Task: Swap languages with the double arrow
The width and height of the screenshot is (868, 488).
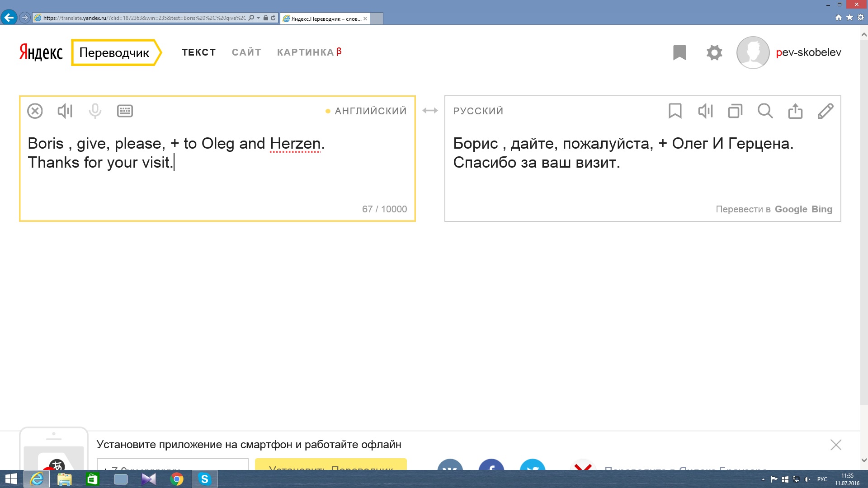Action: point(430,111)
